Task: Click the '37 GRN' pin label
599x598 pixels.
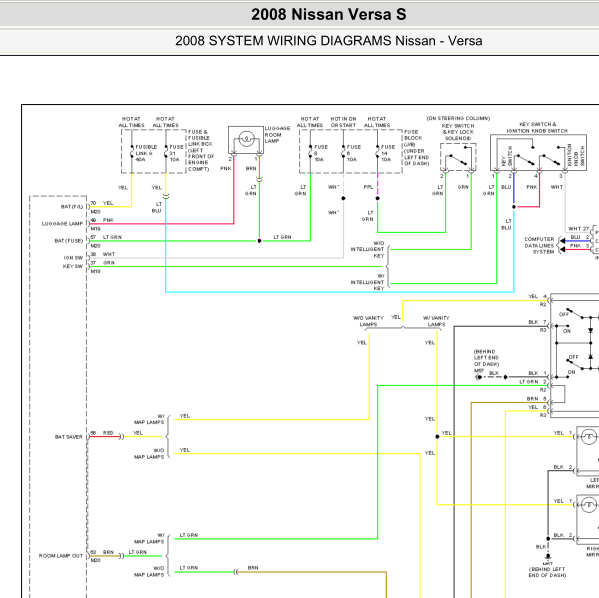Action: click(102, 263)
